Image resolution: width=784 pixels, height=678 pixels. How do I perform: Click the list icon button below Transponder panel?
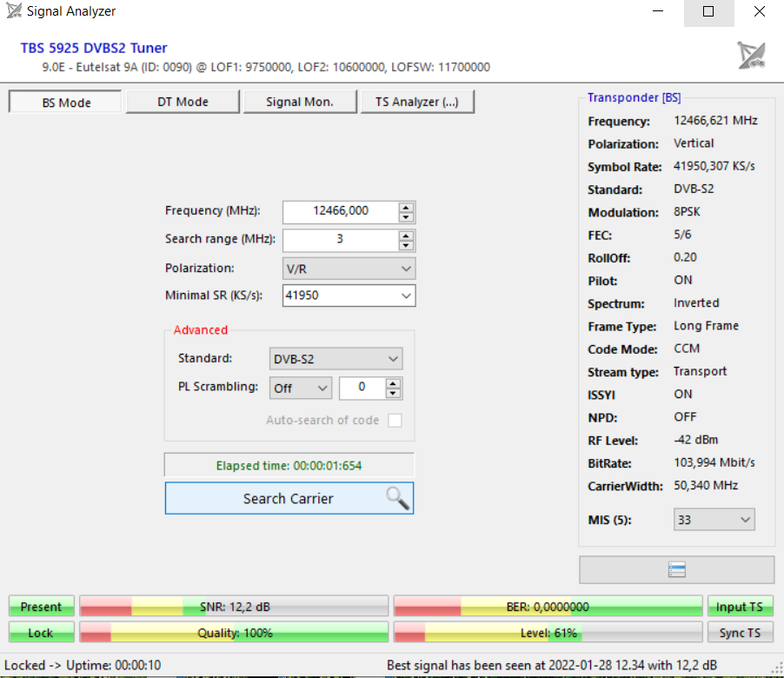tap(676, 569)
